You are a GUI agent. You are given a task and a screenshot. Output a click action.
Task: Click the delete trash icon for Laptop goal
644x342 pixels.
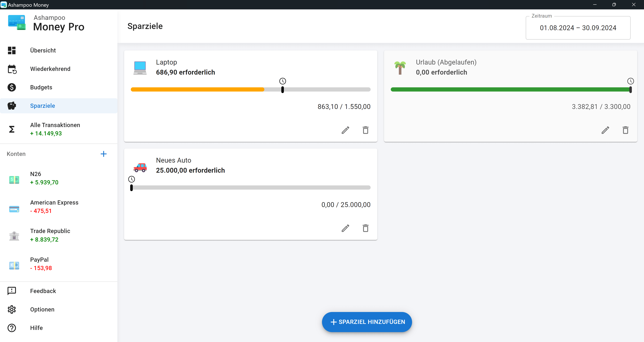coord(365,130)
